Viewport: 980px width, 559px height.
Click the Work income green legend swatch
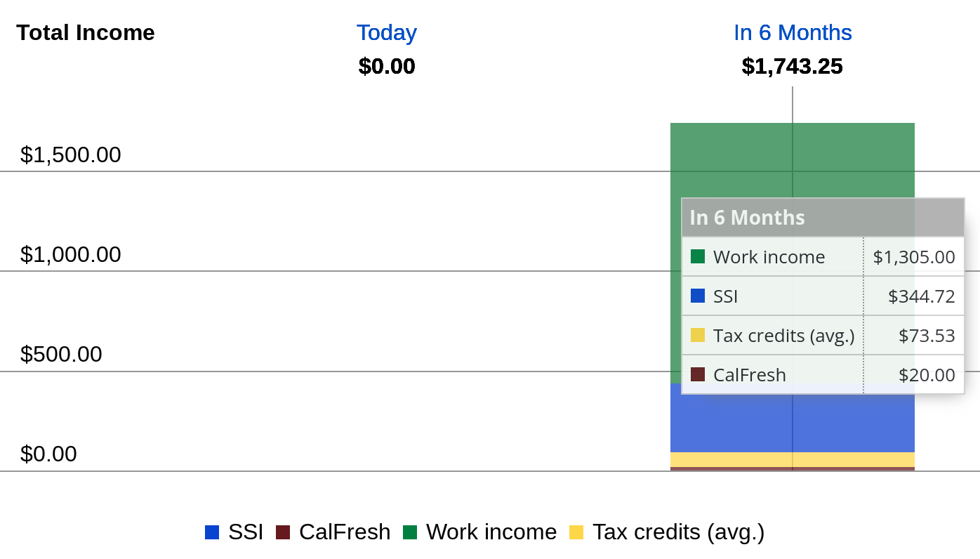[x=410, y=532]
